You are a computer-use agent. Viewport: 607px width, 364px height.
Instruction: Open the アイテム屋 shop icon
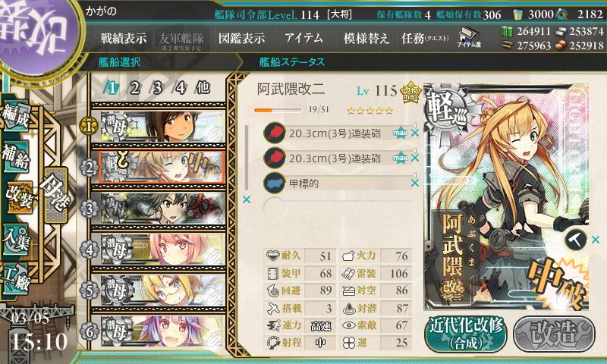[x=468, y=38]
